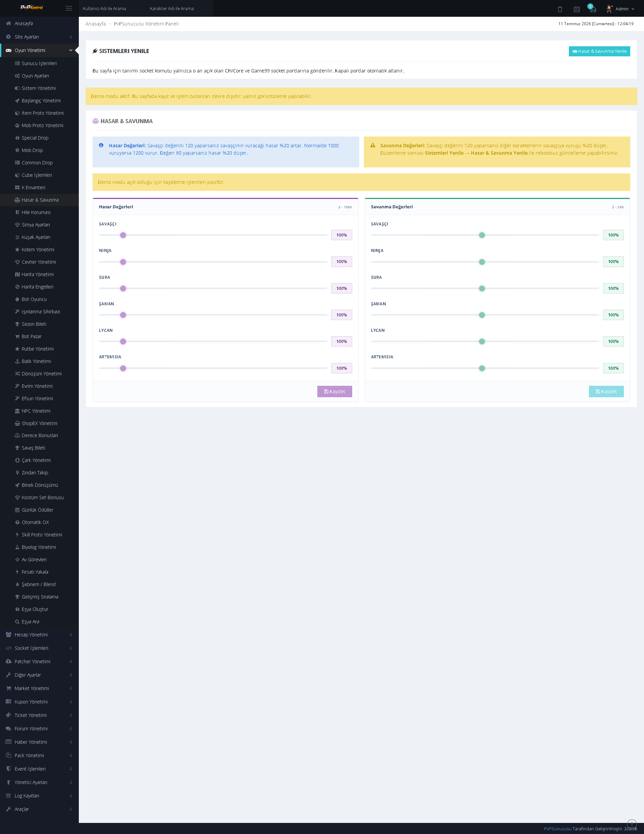This screenshot has height=834, width=644.
Task: Click the Çark Yönetimi wheel icon
Action: pyautogui.click(x=17, y=460)
